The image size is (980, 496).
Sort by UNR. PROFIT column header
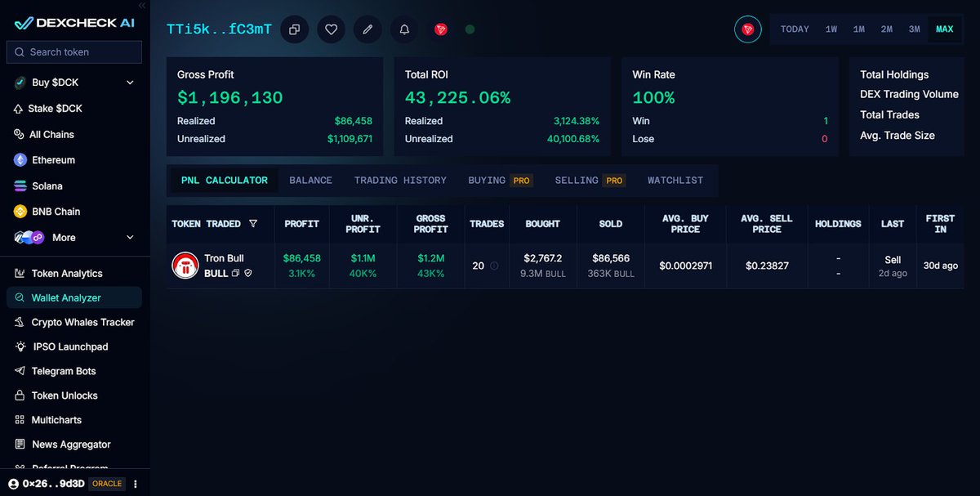click(x=363, y=224)
